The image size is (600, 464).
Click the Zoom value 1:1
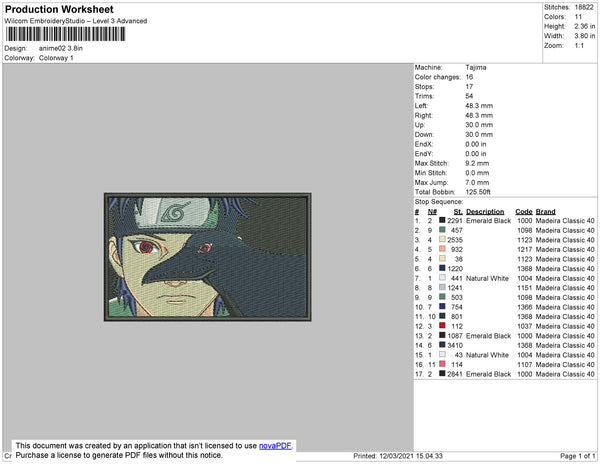tap(579, 46)
